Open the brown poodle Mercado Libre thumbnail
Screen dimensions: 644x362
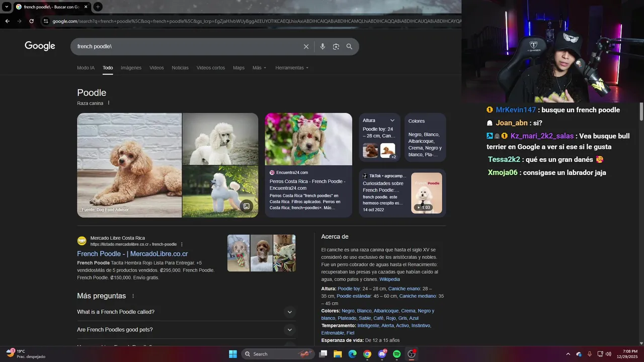[x=262, y=253]
